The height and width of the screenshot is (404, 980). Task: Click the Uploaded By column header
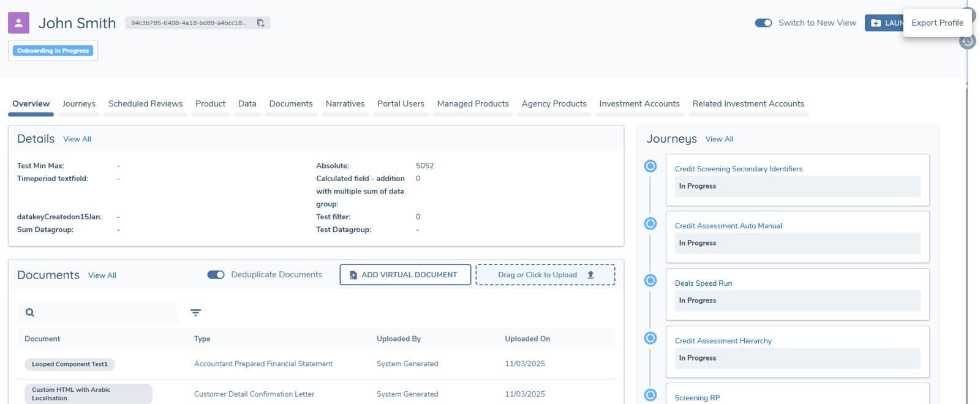pyautogui.click(x=399, y=339)
